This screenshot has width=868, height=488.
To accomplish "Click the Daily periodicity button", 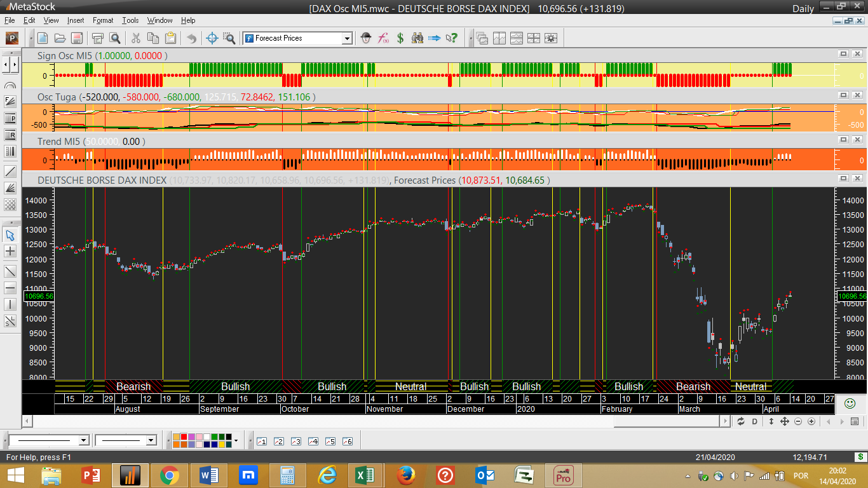I will click(x=803, y=8).
